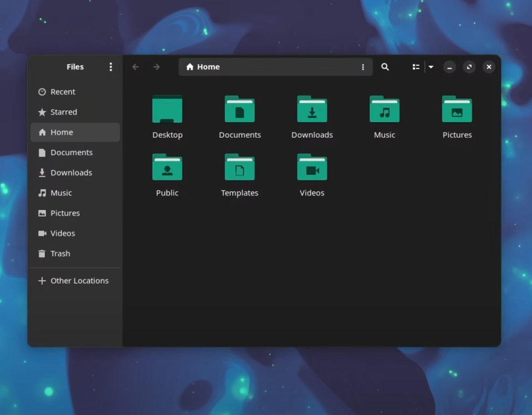The height and width of the screenshot is (415, 532).
Task: Open the Music folder icon
Action: coord(384,110)
